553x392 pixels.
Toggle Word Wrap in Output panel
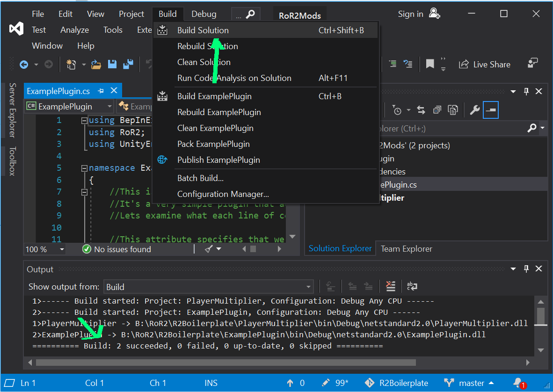[412, 286]
